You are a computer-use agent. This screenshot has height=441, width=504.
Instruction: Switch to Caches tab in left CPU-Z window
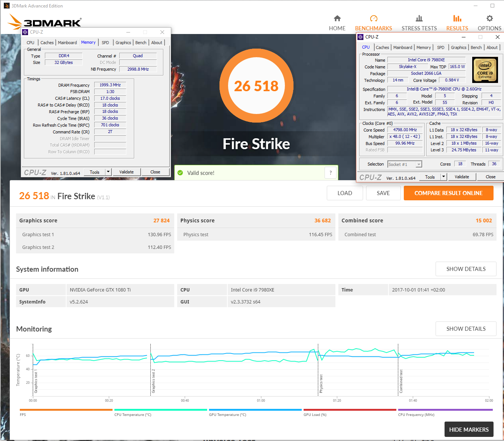pos(47,43)
